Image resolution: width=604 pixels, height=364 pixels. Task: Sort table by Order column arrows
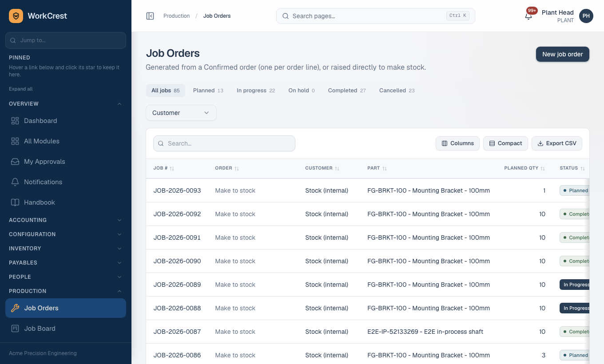click(x=237, y=169)
